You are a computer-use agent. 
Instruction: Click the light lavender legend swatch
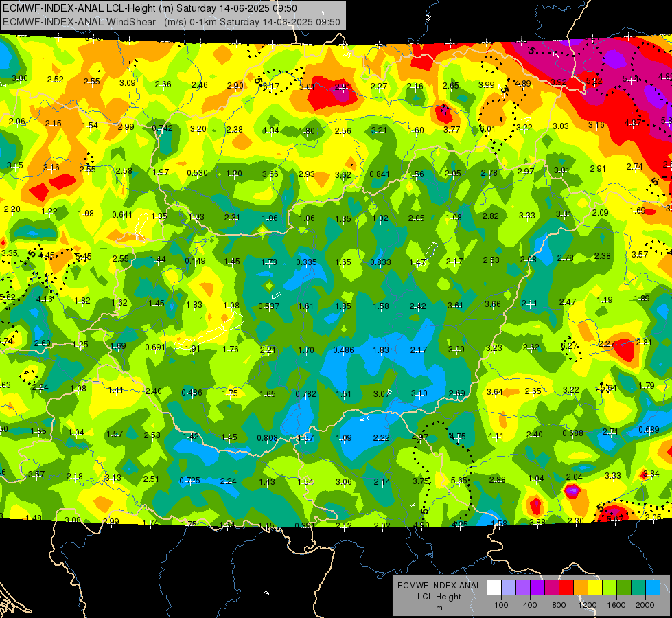pyautogui.click(x=509, y=588)
